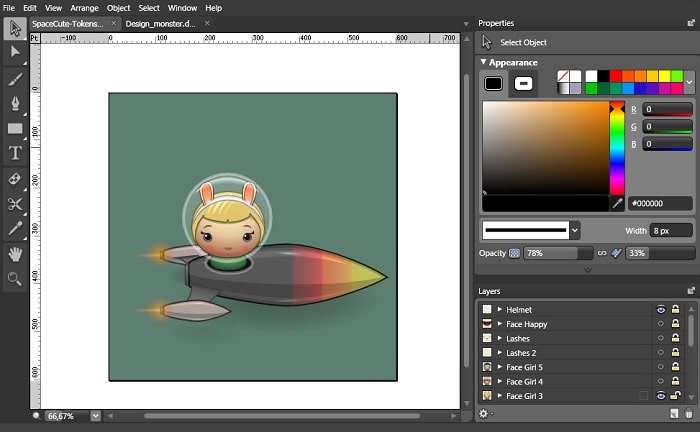Image resolution: width=700 pixels, height=432 pixels.
Task: Click the Fill attribute black box
Action: (493, 83)
